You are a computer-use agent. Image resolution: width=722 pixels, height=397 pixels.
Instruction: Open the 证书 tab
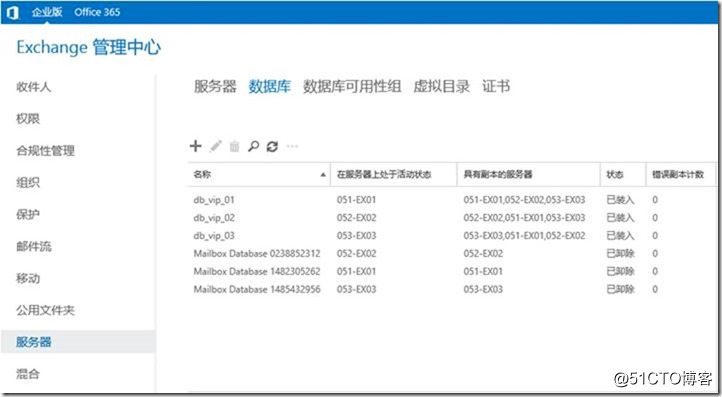click(x=496, y=86)
